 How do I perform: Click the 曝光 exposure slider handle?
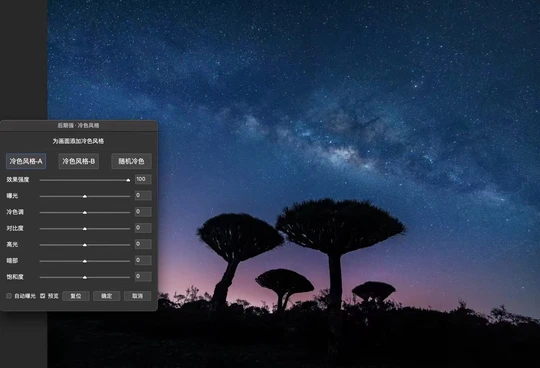coord(85,196)
